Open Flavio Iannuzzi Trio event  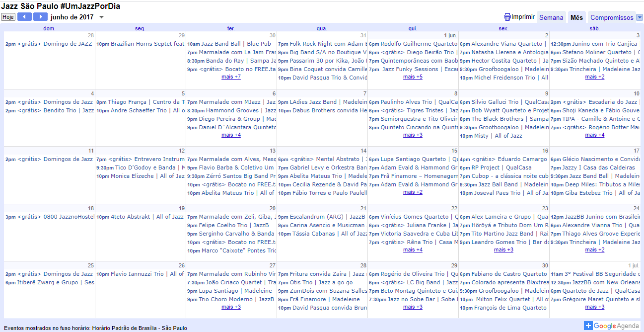pos(141,274)
